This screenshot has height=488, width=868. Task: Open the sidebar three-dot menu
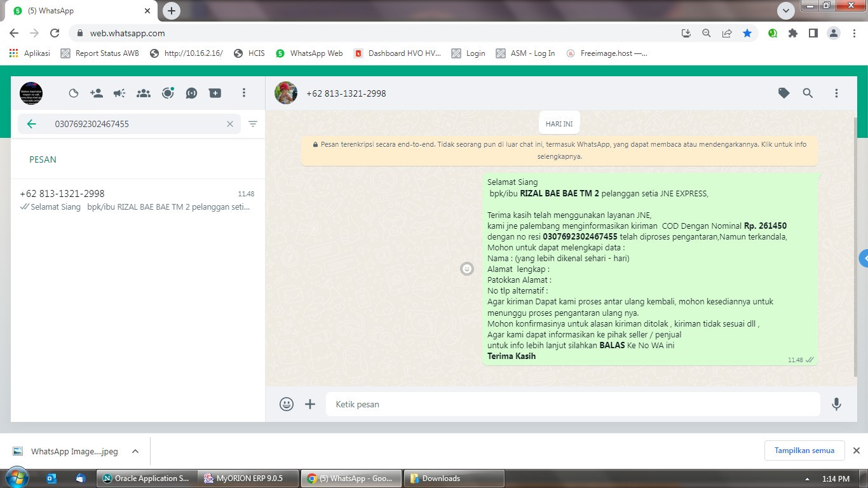coord(243,93)
